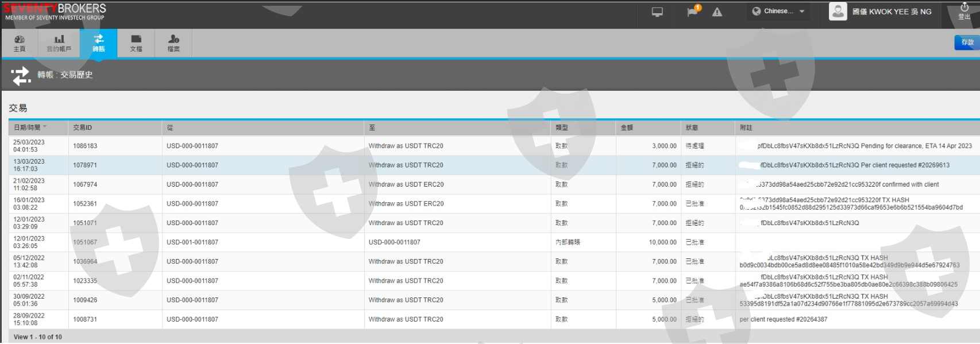The height and width of the screenshot is (344, 980).
Task: Click the 金額 amount column header
Action: pyautogui.click(x=627, y=127)
